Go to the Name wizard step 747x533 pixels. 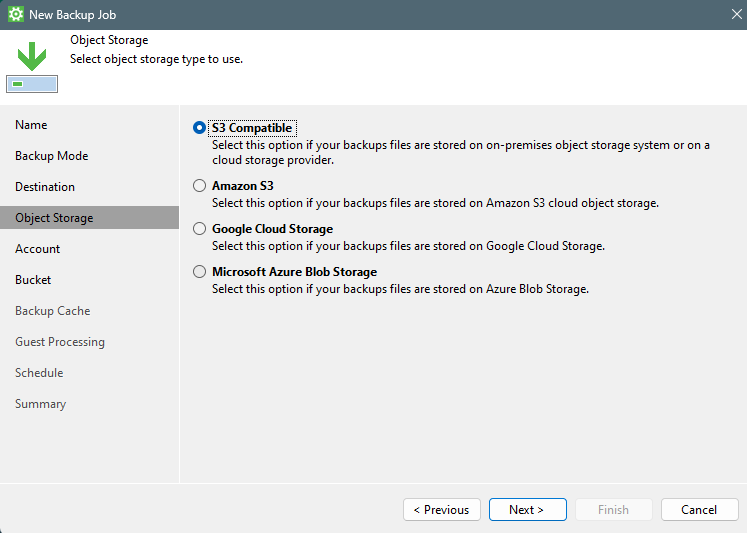[31, 125]
